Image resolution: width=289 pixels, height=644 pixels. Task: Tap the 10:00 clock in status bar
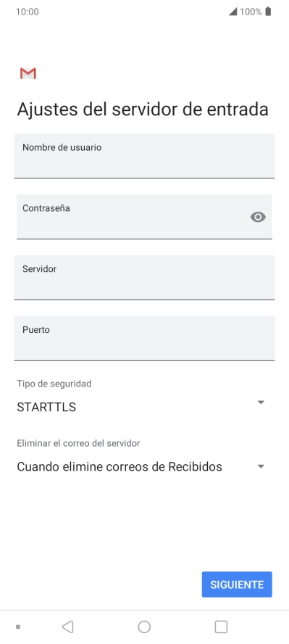[x=27, y=12]
